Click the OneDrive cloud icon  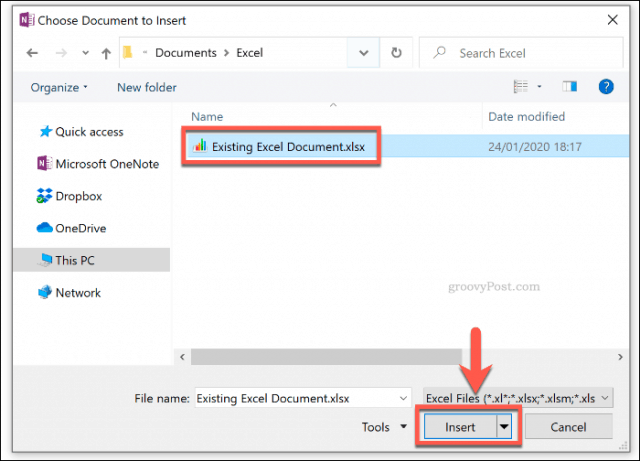click(44, 227)
